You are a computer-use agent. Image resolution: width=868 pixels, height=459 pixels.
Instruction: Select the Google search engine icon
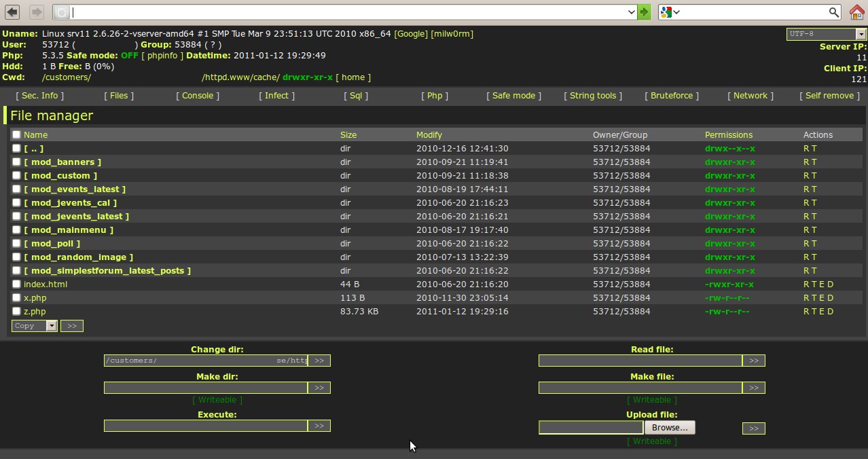point(664,12)
